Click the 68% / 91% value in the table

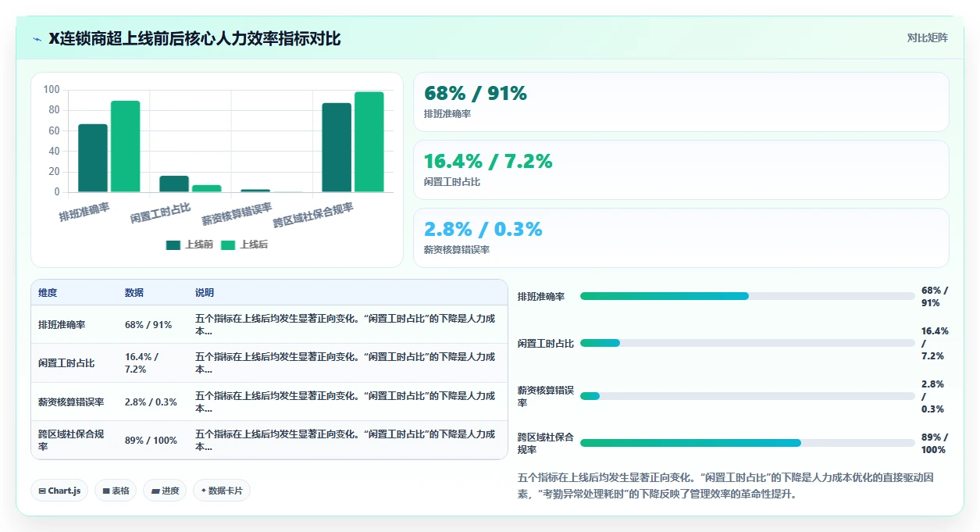tap(148, 324)
